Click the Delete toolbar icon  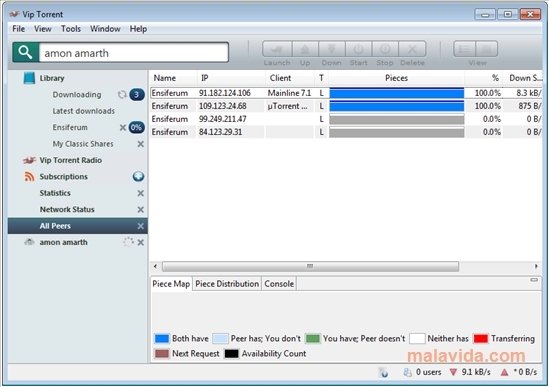pyautogui.click(x=412, y=49)
